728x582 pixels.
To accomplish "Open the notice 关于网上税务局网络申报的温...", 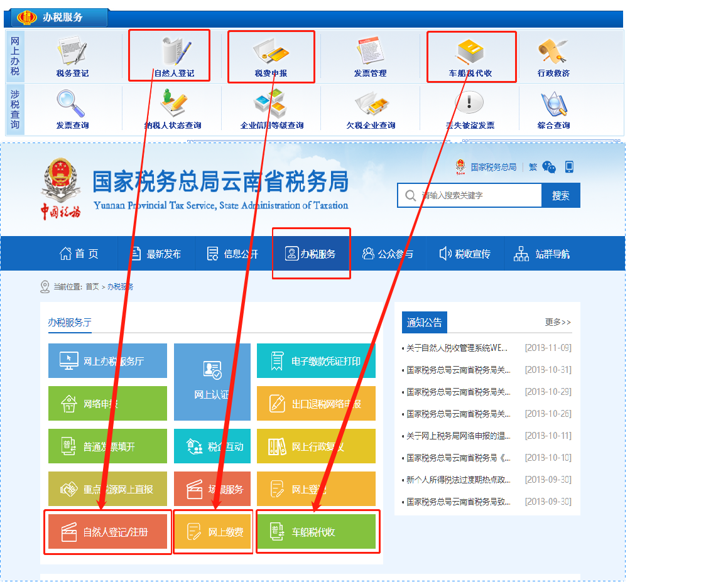I will click(x=459, y=436).
